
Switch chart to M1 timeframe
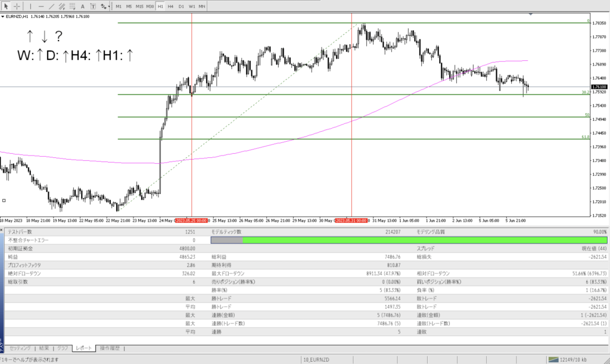(x=119, y=6)
